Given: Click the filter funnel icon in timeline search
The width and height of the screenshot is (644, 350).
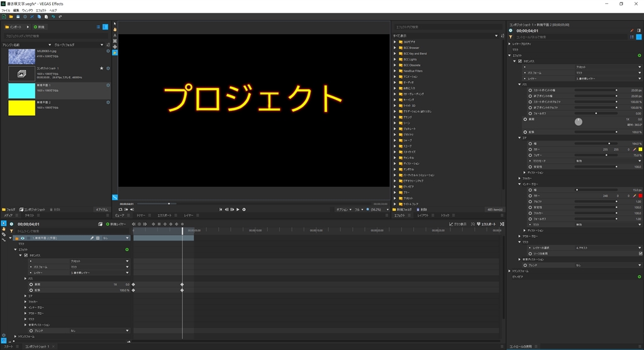Looking at the screenshot, I should click(11, 231).
